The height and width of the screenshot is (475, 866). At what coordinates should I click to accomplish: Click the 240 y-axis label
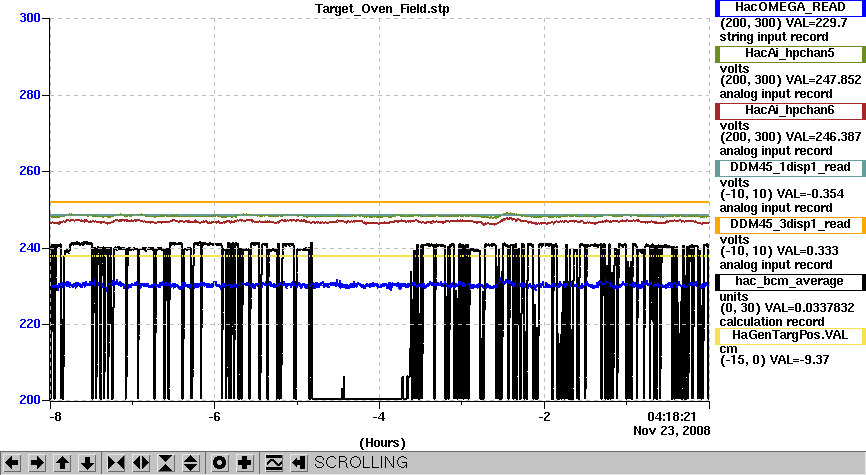tap(30, 248)
